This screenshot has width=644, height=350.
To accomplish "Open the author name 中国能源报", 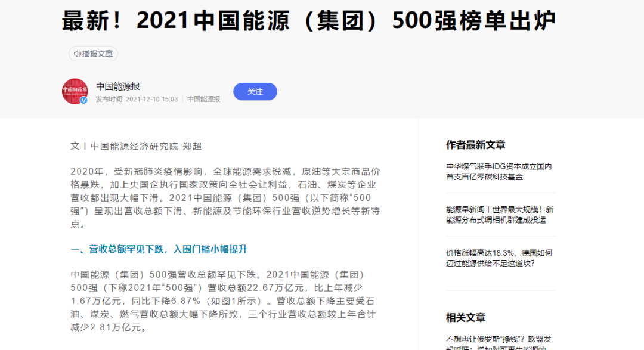I will point(118,86).
